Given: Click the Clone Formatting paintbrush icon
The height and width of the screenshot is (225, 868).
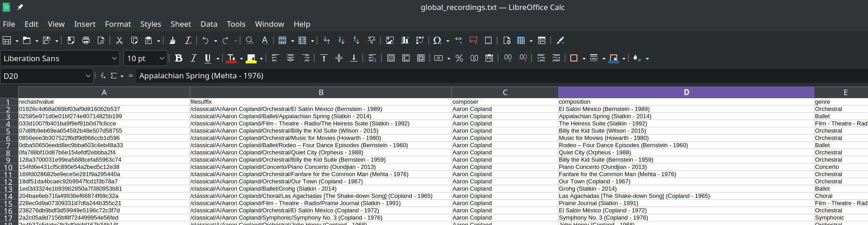Looking at the screenshot, I should [172, 41].
